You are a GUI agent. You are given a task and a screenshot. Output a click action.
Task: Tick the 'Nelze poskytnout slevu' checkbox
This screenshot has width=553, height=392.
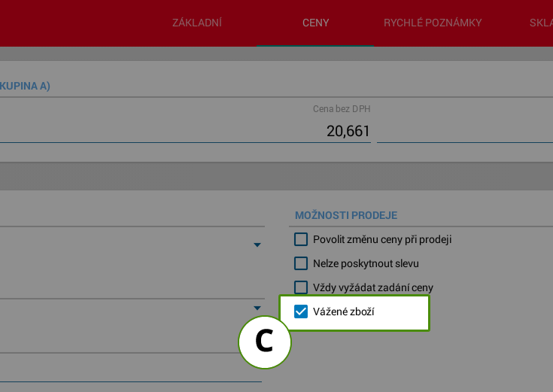301,263
